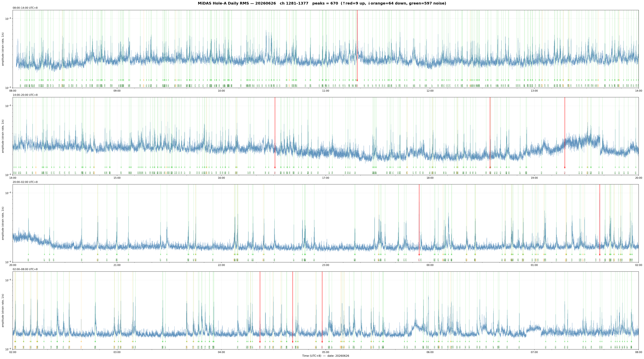Select the 12:00 time tick label
Screen dimensions: 644x359
430,91
